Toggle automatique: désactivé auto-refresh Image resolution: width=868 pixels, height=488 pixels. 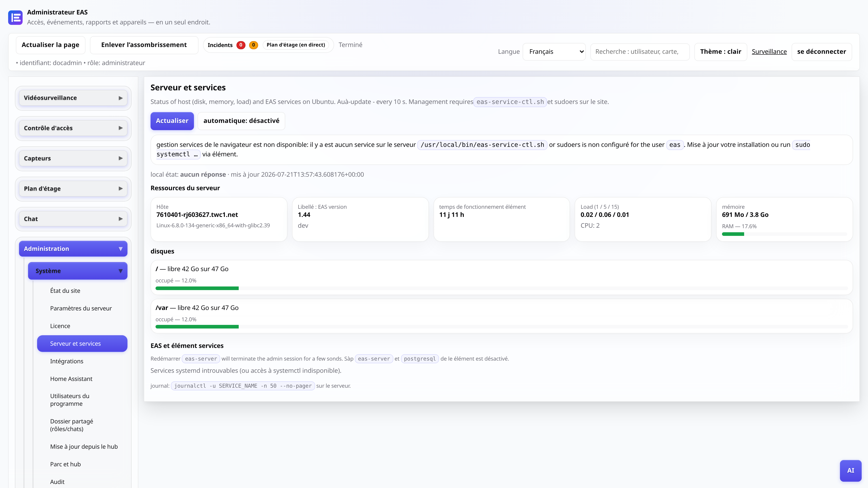coord(241,121)
